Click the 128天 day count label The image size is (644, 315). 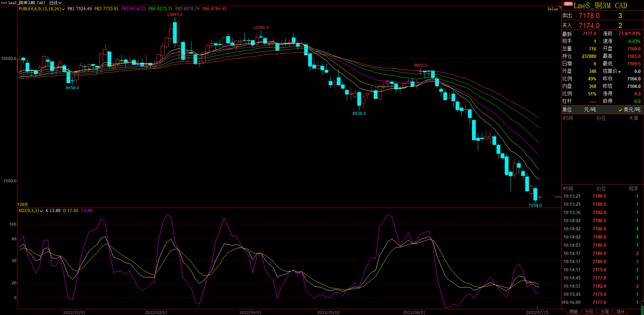23,205
